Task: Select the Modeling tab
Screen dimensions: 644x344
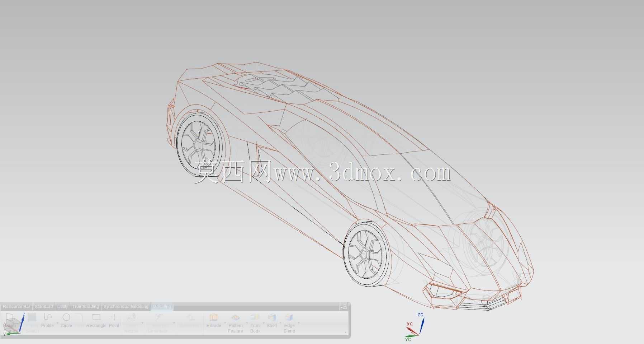Action: 162,307
